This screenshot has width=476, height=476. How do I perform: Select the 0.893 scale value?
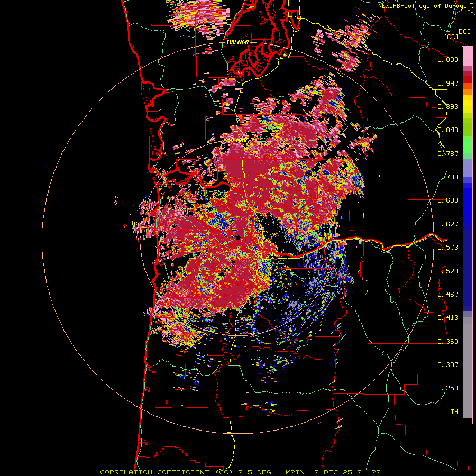pyautogui.click(x=448, y=106)
